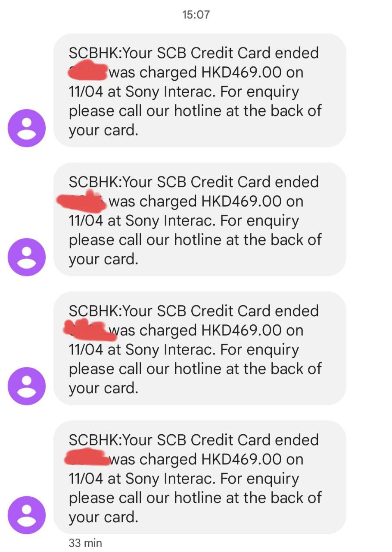This screenshot has height=552, width=392.
Task: Tap the sender avatar beside the third message
Action: (x=27, y=386)
